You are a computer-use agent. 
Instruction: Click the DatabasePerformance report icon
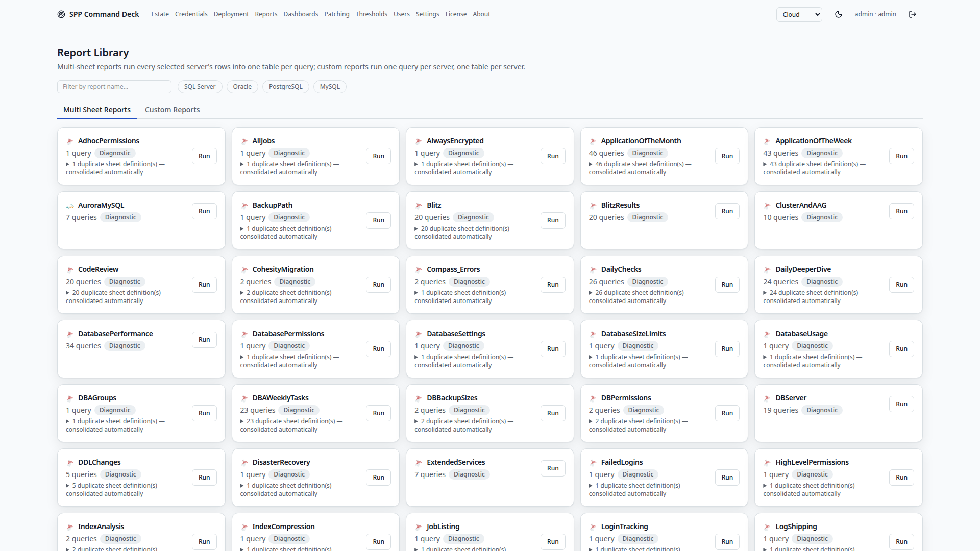click(70, 334)
